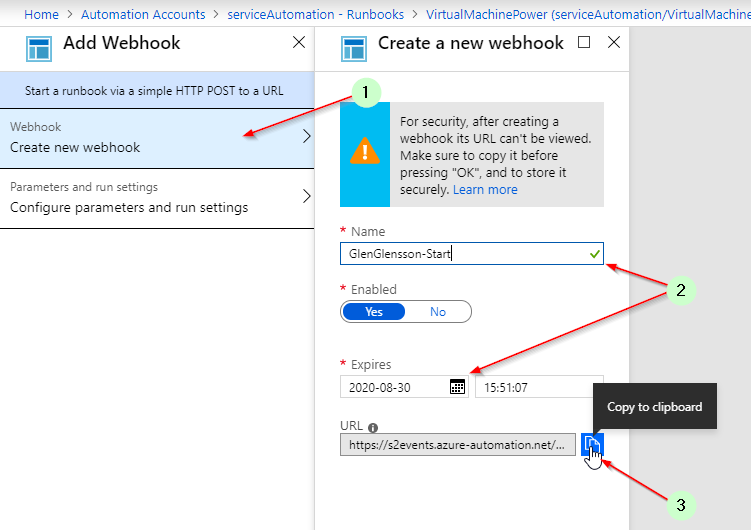The image size is (751, 530).
Task: Maximize the Create a new webhook blade
Action: [x=584, y=42]
